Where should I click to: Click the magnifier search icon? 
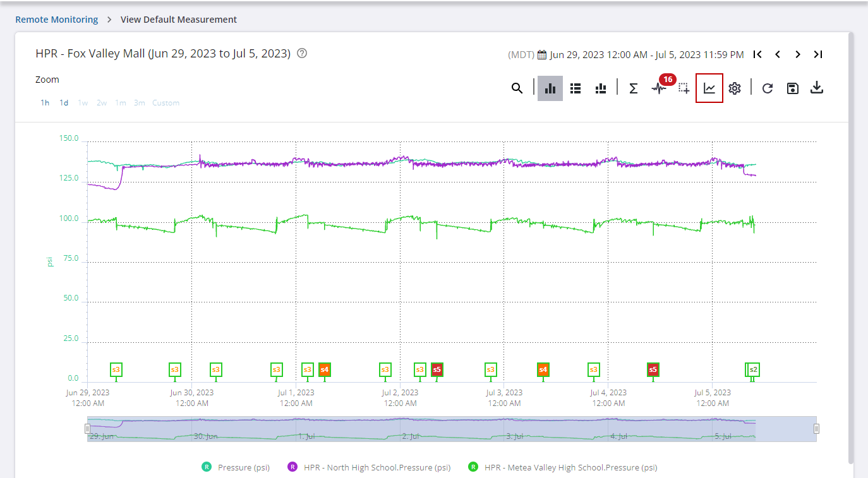tap(517, 88)
